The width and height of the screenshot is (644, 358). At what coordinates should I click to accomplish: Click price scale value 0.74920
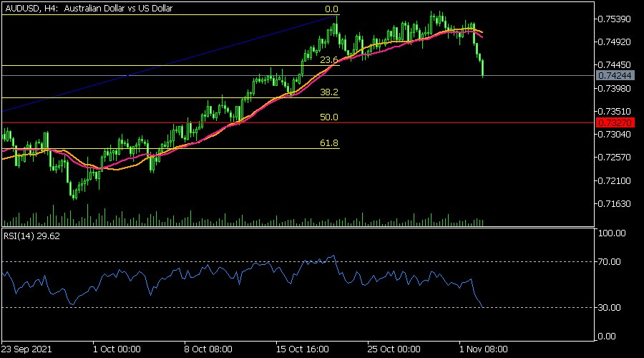point(615,42)
